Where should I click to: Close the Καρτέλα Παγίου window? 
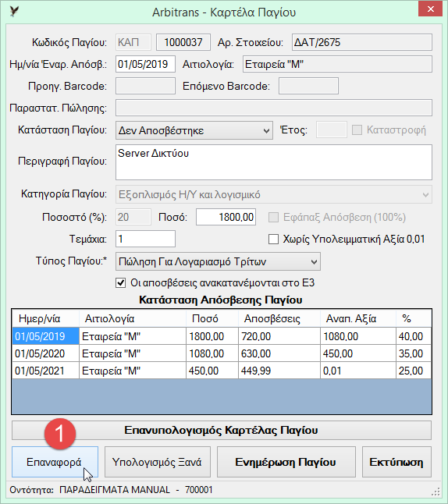point(430,9)
